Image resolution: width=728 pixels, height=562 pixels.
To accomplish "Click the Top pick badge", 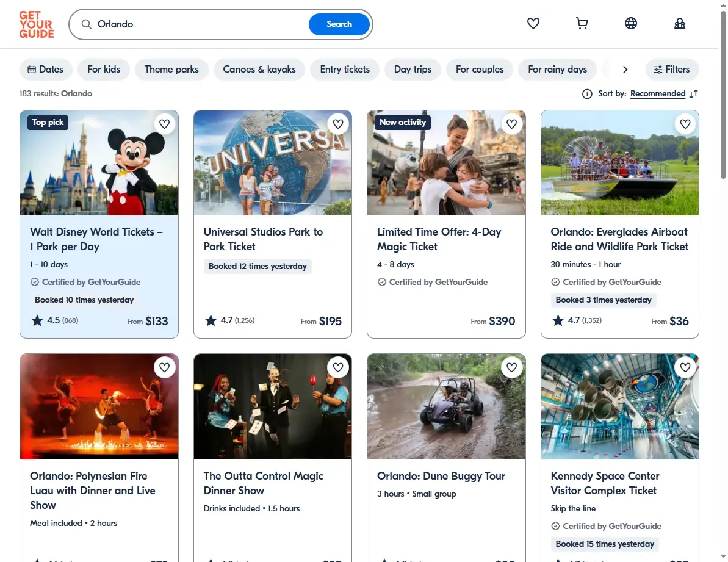I will tap(48, 123).
